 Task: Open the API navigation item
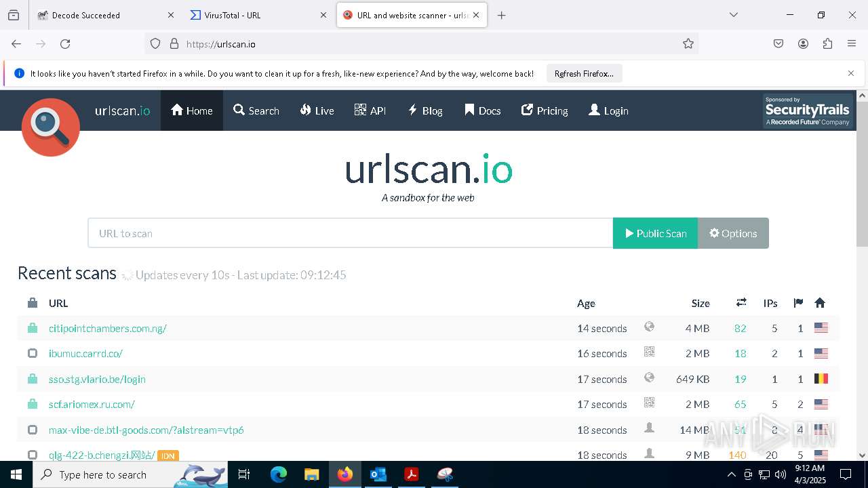pyautogui.click(x=370, y=110)
